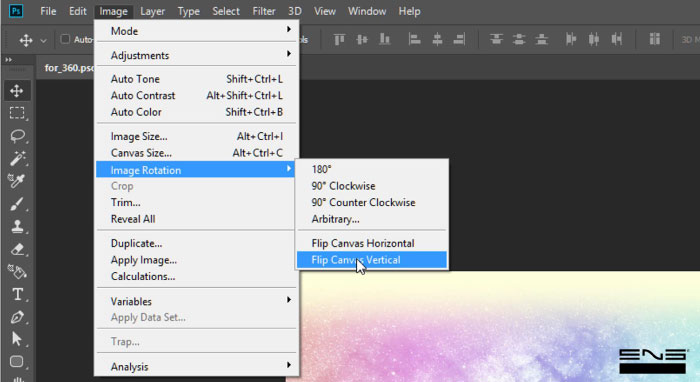Choose Flip Canvas Vertical
700x382 pixels.
pos(372,260)
